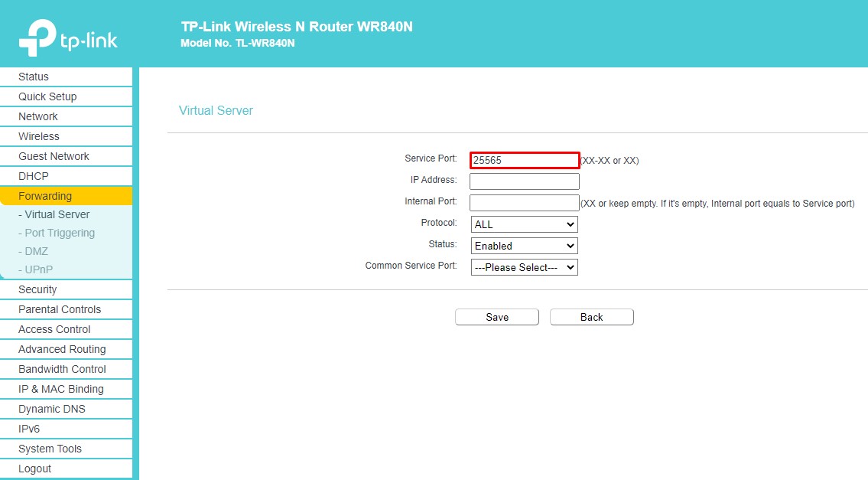Click the "Protocol:" label
Screen dimensions: 868x480
click(439, 223)
